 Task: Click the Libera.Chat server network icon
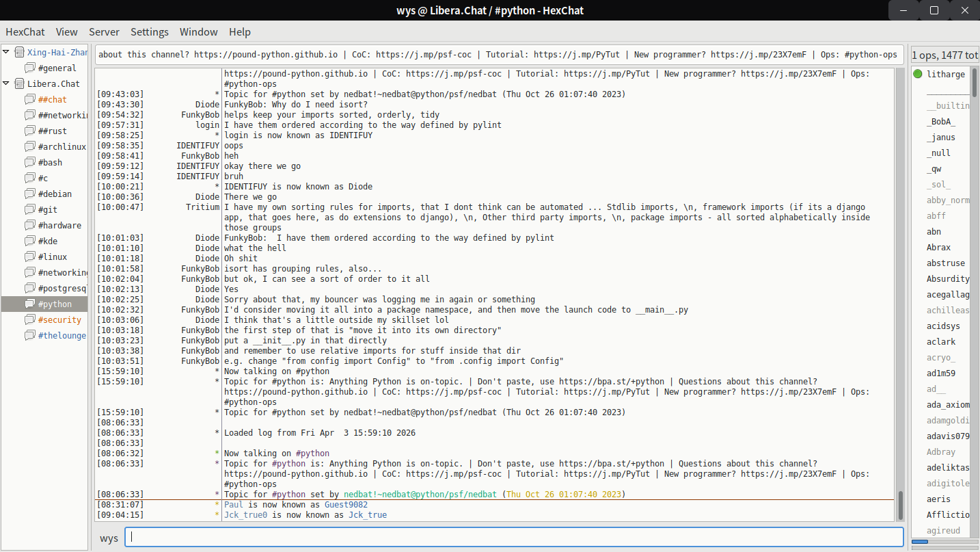coord(19,84)
